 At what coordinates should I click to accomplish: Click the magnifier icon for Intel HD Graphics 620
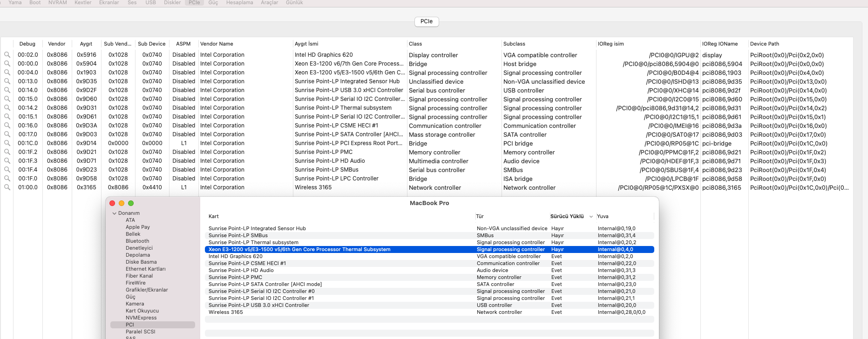tap(7, 55)
